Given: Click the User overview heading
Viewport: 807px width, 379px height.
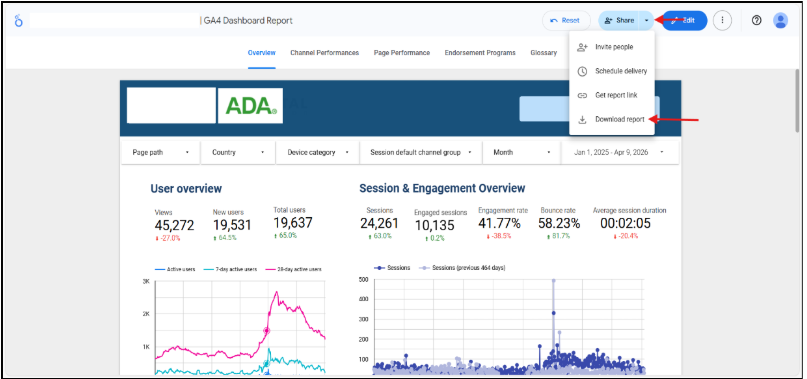Looking at the screenshot, I should (186, 188).
